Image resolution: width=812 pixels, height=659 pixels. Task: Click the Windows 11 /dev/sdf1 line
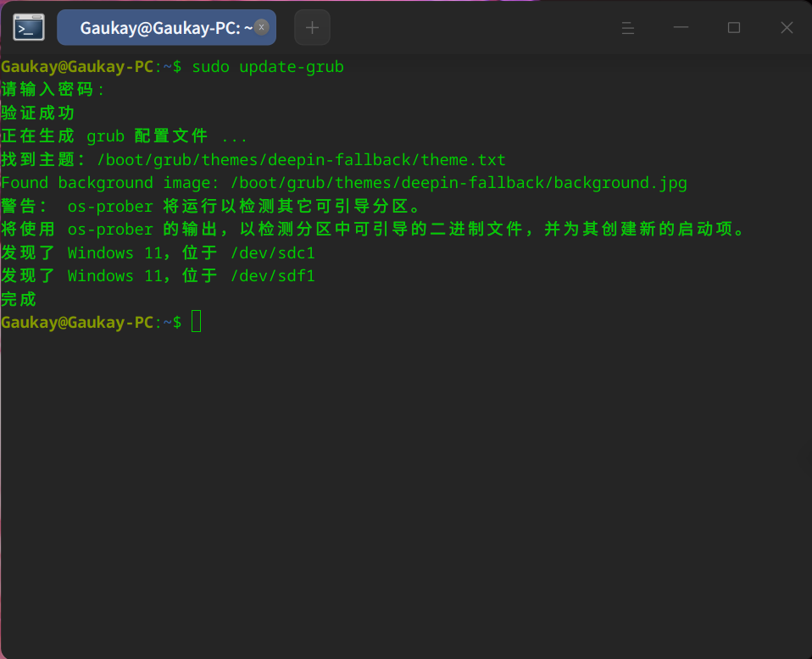(x=158, y=275)
